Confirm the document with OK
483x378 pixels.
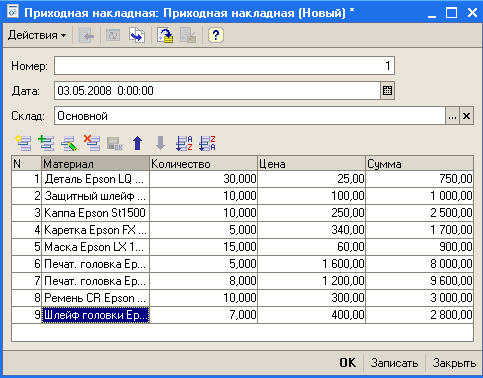(348, 363)
